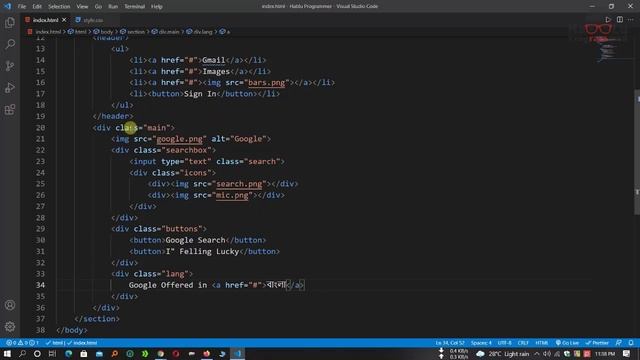Screen dimensions: 640x360
Task: Open the File menu
Action: (x=22, y=7)
